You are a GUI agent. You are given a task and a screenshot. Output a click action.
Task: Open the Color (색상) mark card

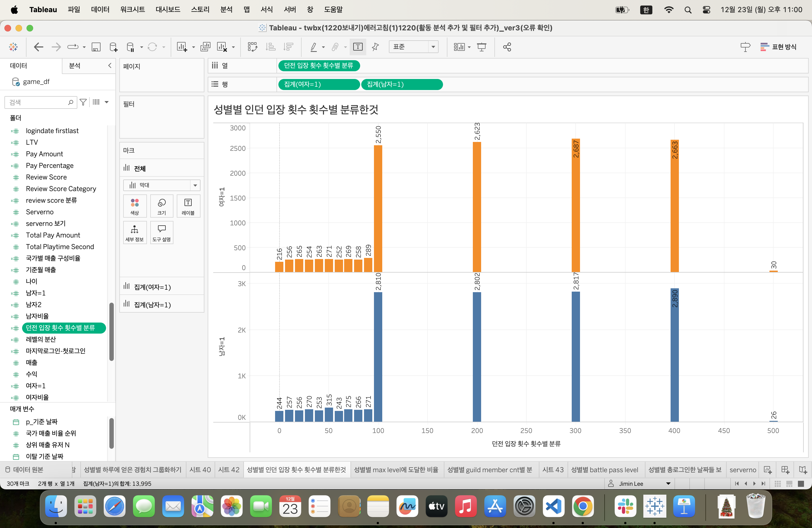tap(135, 206)
